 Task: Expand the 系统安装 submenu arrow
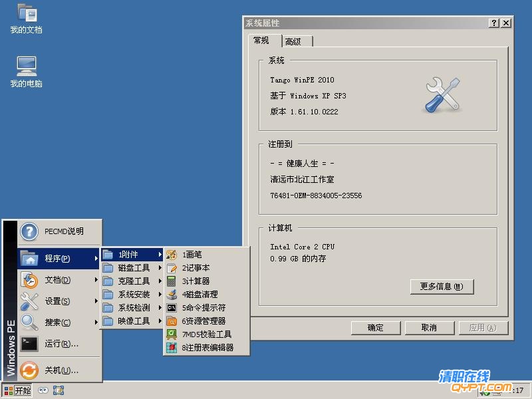point(160,294)
